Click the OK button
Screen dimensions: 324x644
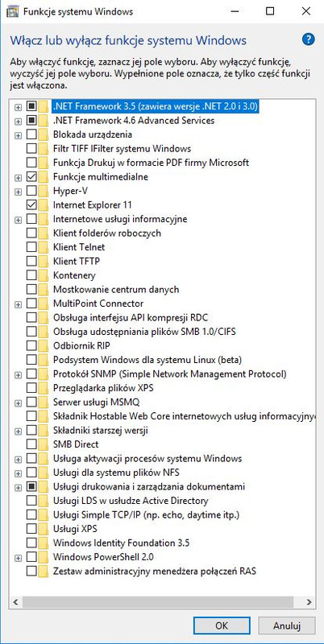point(221,625)
